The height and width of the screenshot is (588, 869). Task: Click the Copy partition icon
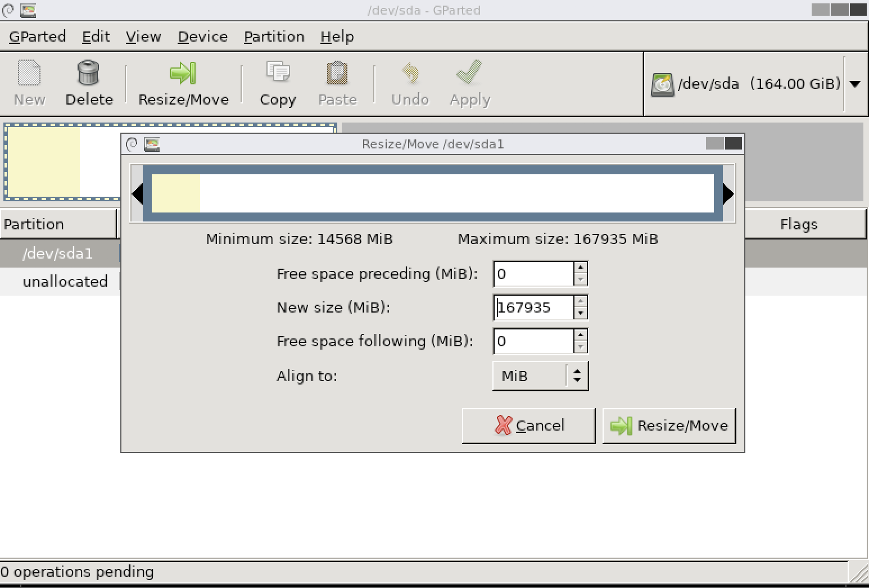pos(277,83)
